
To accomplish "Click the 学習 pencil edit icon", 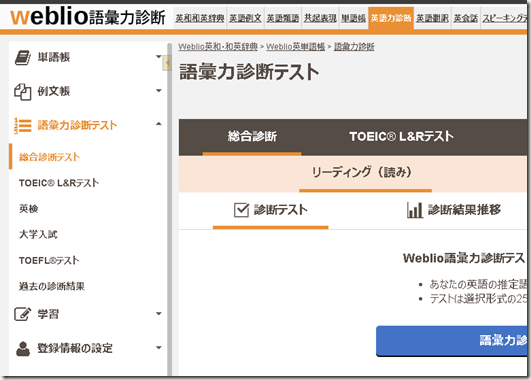I will coord(23,314).
